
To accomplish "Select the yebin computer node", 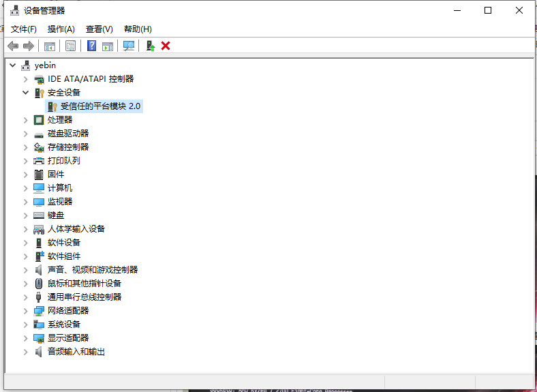I will point(45,65).
